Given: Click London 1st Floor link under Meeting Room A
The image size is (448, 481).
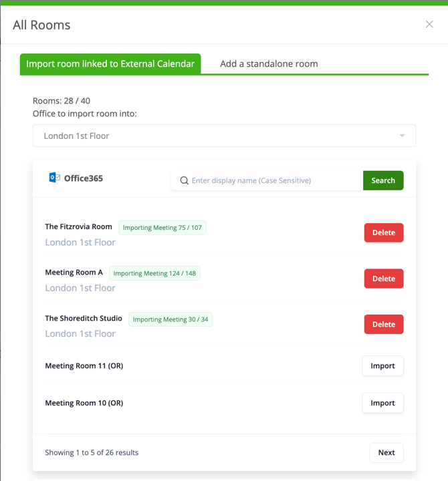Looking at the screenshot, I should pyautogui.click(x=80, y=288).
